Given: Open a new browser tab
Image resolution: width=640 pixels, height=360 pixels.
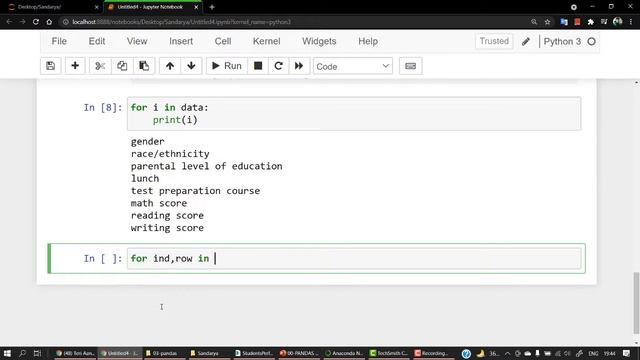Looking at the screenshot, I should click(x=212, y=7).
